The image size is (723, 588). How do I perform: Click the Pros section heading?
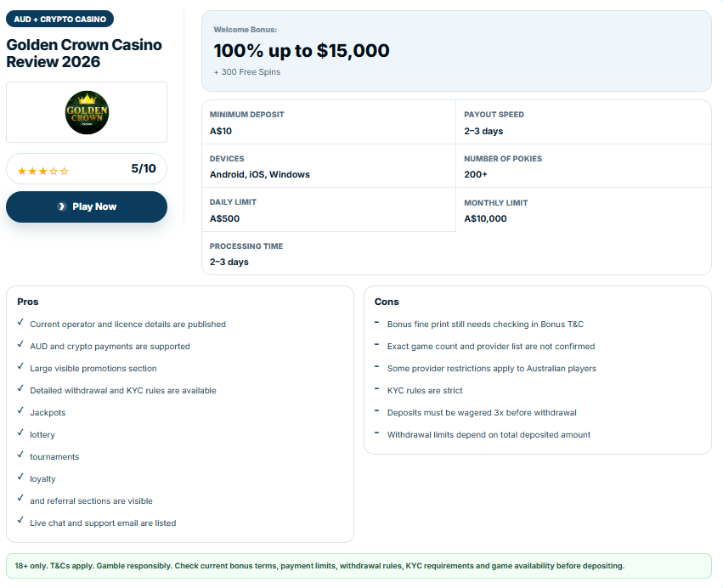coord(28,302)
